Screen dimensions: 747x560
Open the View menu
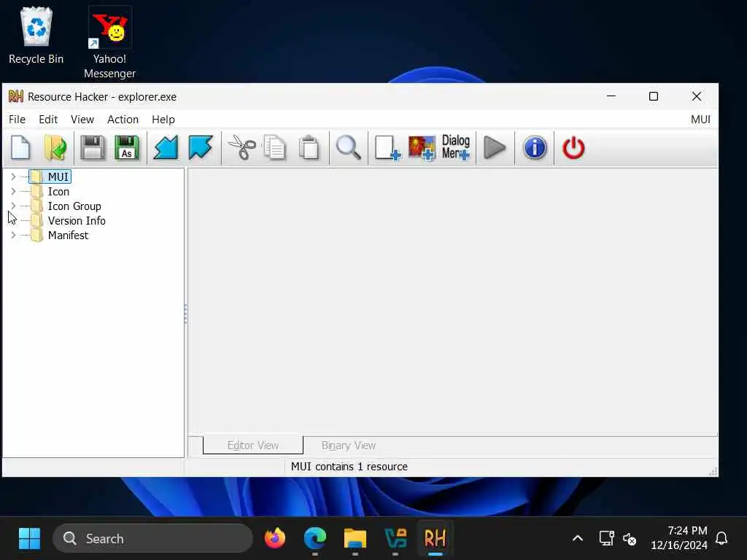(x=82, y=120)
